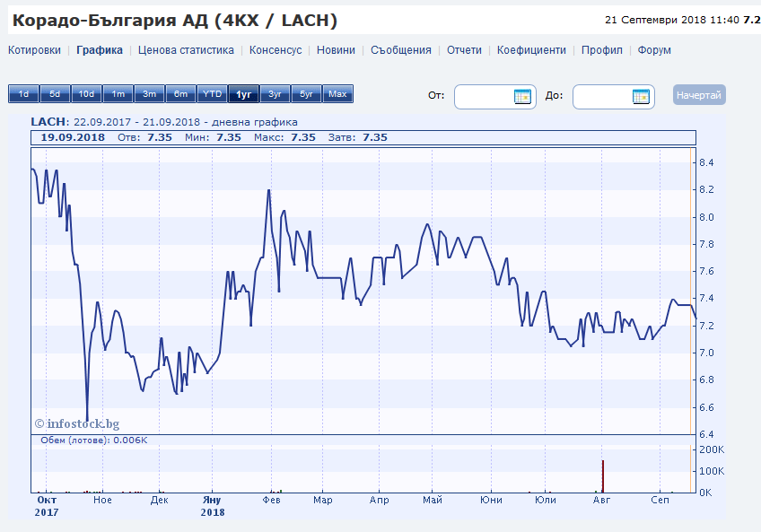Choose the 6m chart period
This screenshot has height=532, width=761.
pyautogui.click(x=180, y=93)
